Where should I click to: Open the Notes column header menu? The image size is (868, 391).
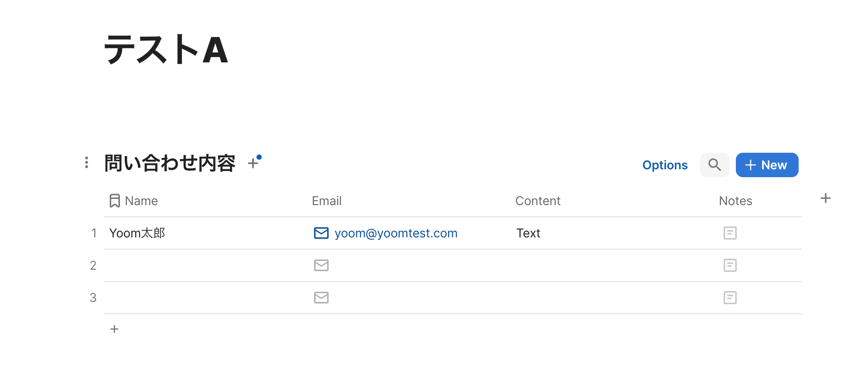735,201
